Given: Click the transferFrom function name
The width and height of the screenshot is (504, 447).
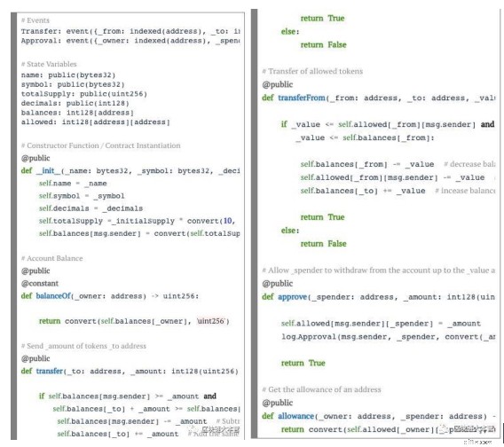Looking at the screenshot, I should (x=302, y=98).
